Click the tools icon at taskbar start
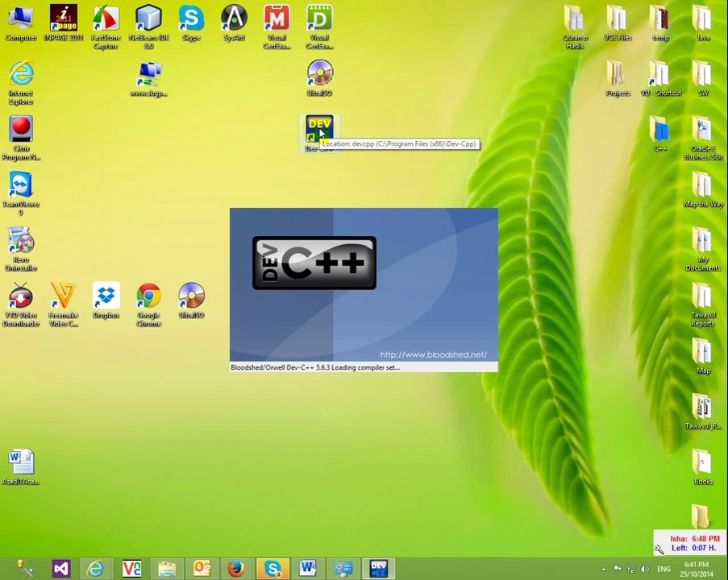Viewport: 728px width, 580px height. point(25,569)
